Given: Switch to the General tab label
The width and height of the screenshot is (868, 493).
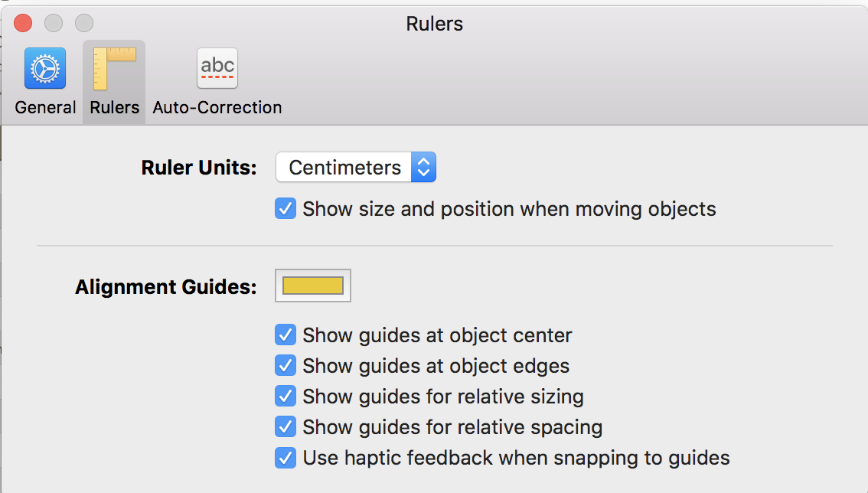Looking at the screenshot, I should [45, 107].
